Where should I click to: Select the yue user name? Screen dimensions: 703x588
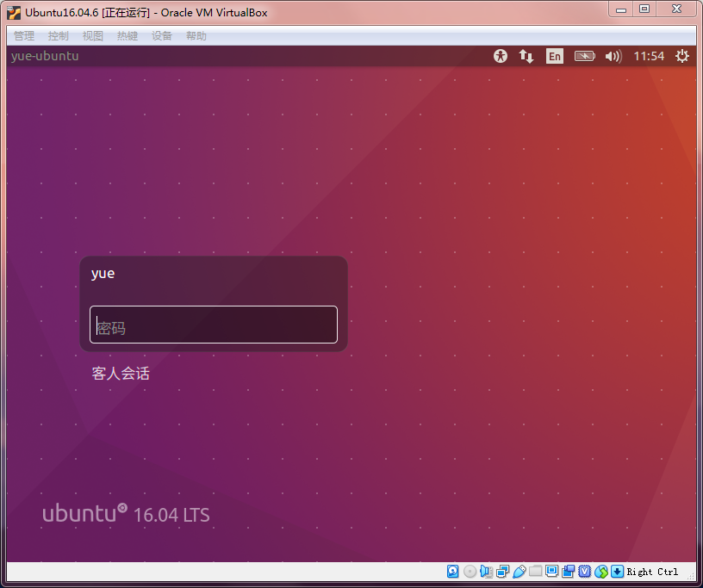click(x=103, y=274)
